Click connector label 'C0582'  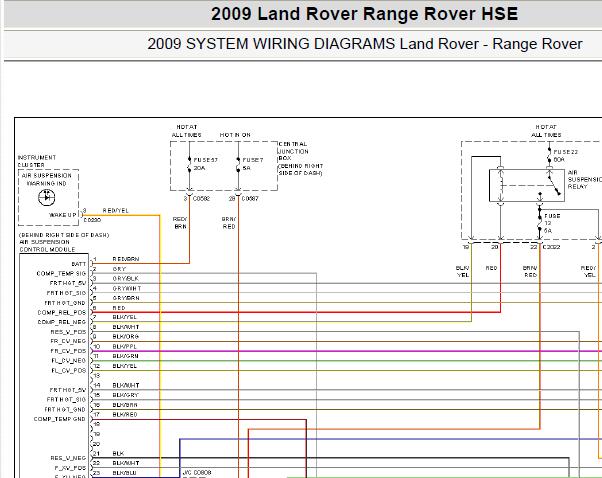(x=201, y=198)
